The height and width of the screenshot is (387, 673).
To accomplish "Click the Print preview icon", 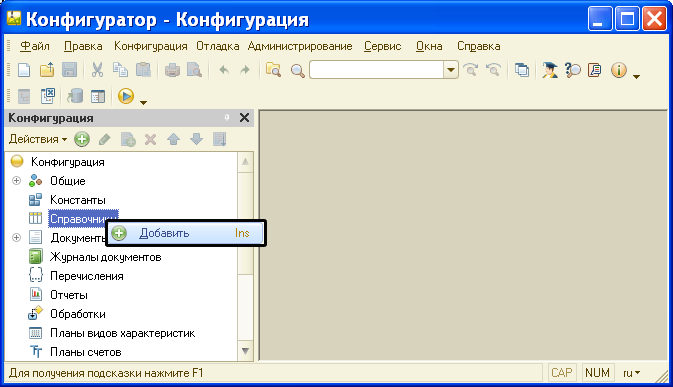I will 194,70.
